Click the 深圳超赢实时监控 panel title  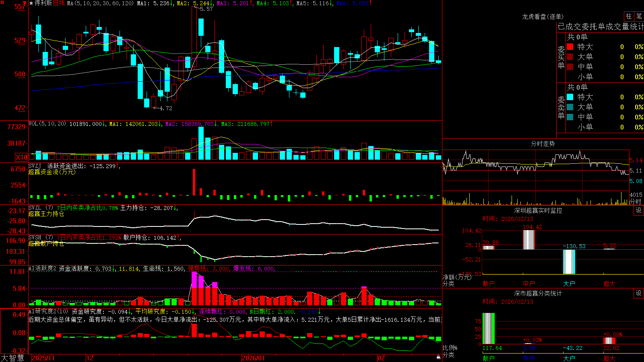pos(538,210)
